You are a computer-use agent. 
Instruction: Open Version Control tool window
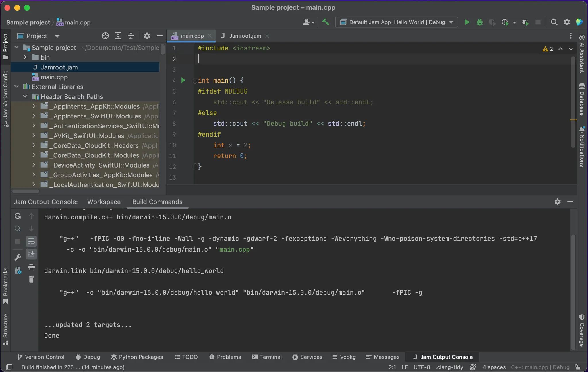[x=41, y=357]
